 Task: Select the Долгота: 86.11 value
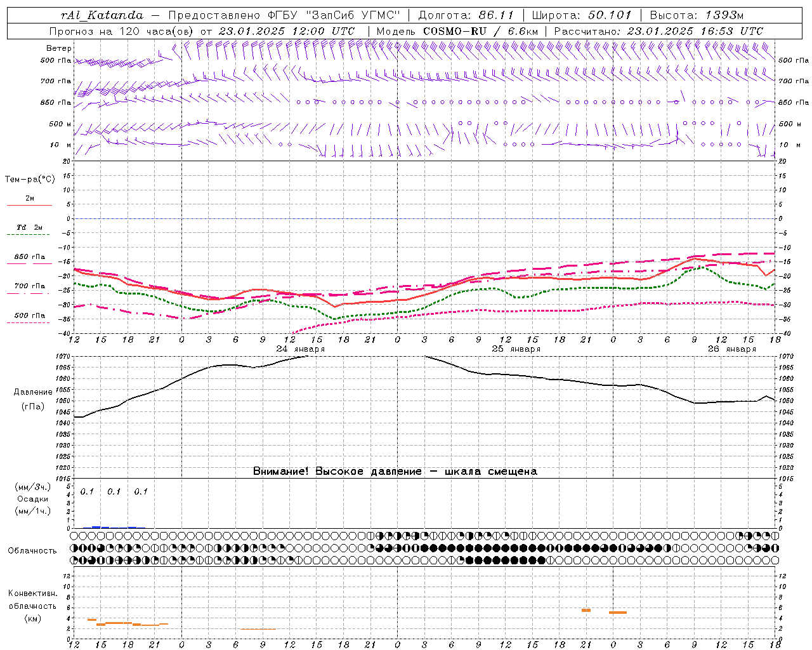(466, 15)
